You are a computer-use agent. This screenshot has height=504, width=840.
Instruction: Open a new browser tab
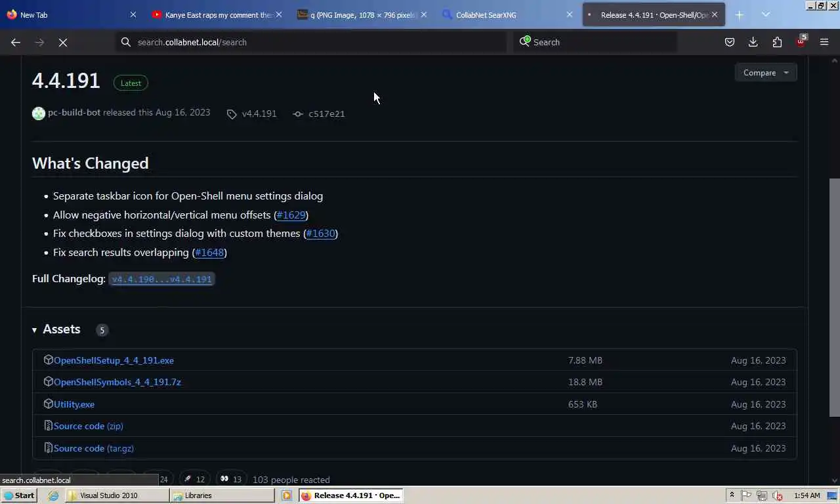(739, 14)
